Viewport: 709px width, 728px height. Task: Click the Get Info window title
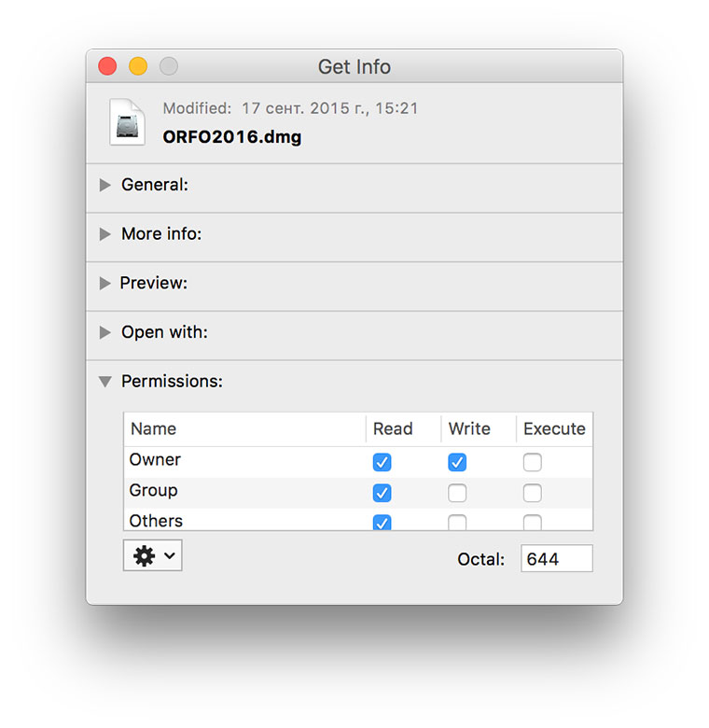[x=354, y=67]
